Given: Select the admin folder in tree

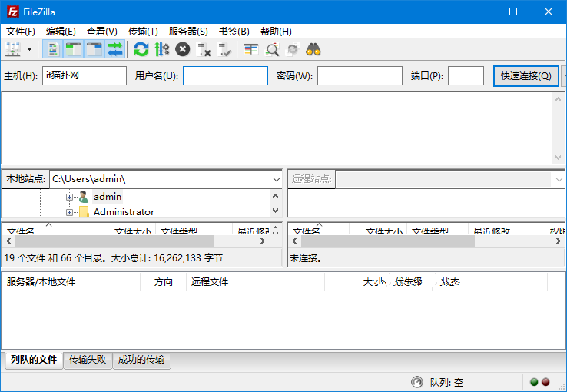Looking at the screenshot, I should pyautogui.click(x=108, y=197).
